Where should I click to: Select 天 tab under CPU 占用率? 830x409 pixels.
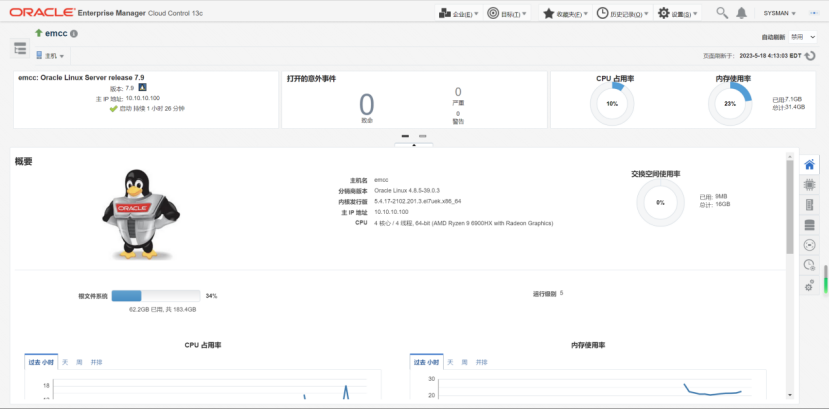coord(65,362)
